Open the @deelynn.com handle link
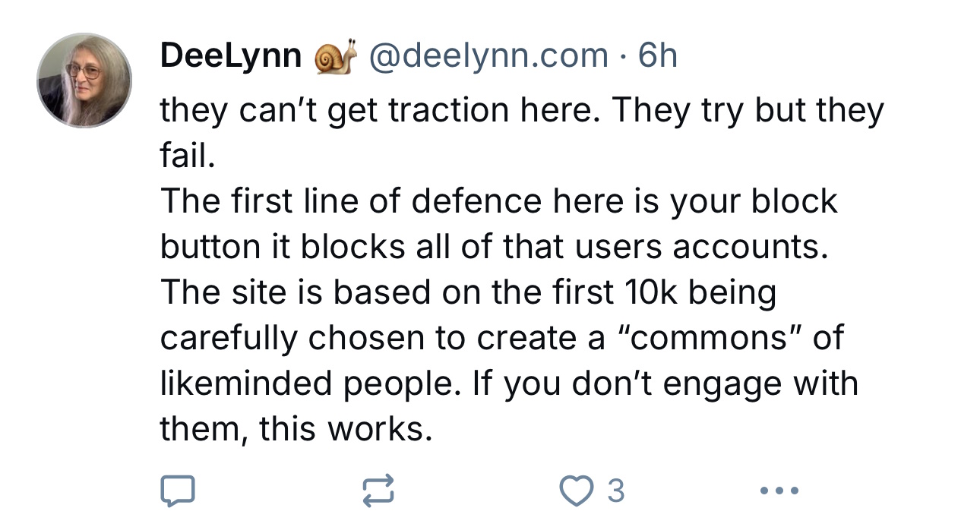Image resolution: width=980 pixels, height=527 pixels. (x=488, y=56)
